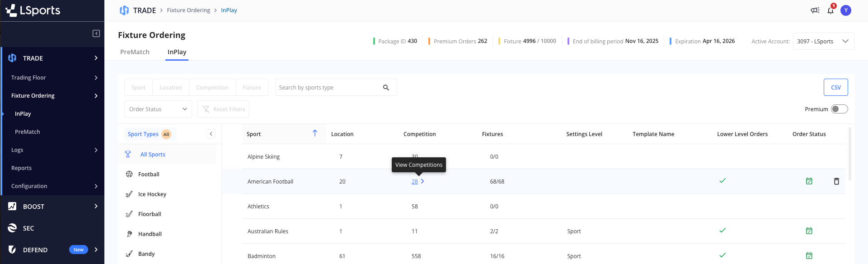
Task: Collapse the left sidebar panel icon
Action: click(96, 33)
